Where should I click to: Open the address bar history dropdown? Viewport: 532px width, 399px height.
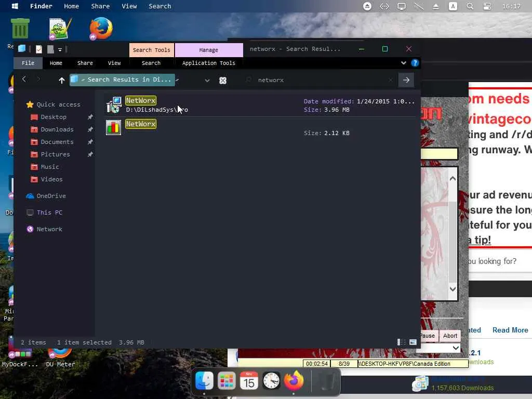(207, 81)
